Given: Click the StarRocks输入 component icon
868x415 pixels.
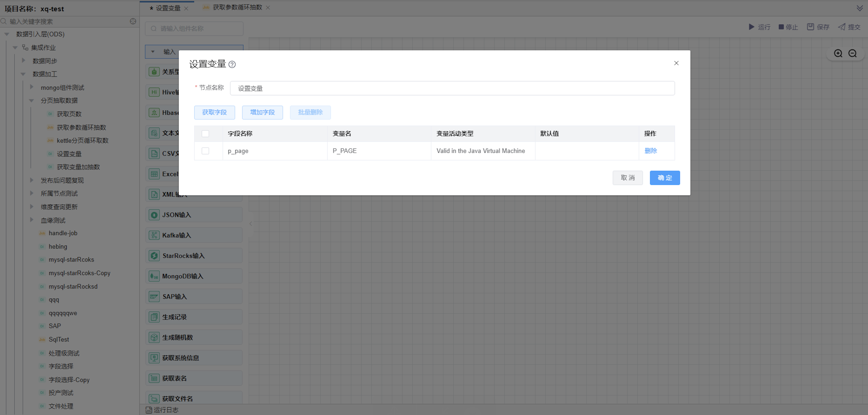Looking at the screenshot, I should coord(154,256).
